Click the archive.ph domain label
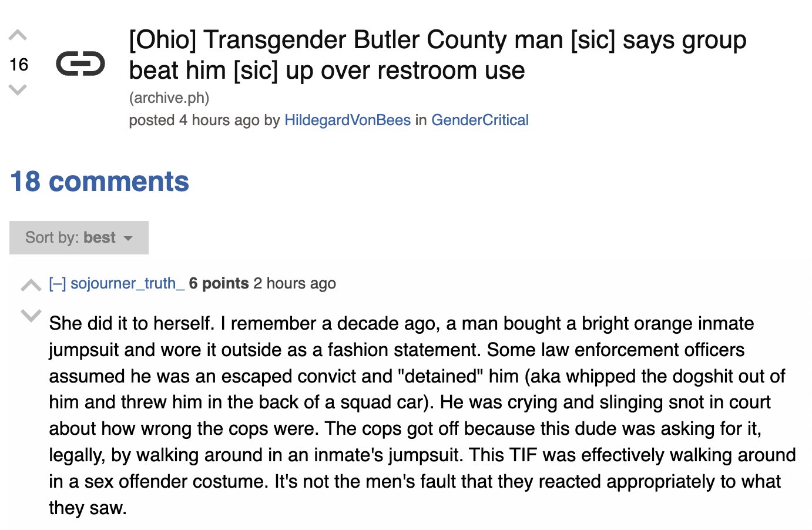The height and width of the screenshot is (530, 812). click(x=169, y=98)
